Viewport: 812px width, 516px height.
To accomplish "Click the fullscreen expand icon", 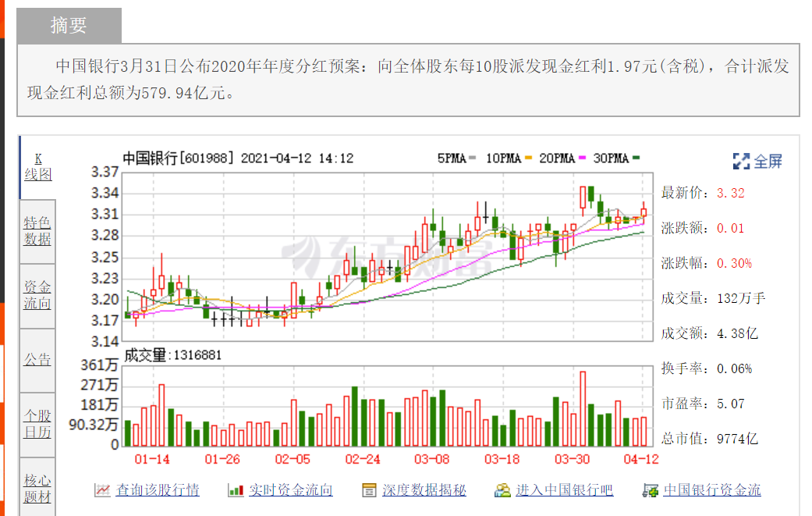I will (x=741, y=161).
